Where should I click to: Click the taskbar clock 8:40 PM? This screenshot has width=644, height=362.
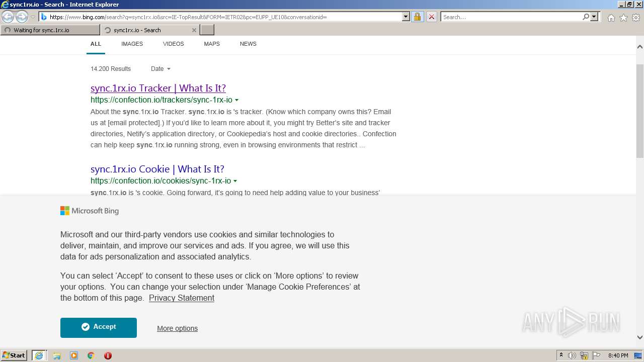(x=618, y=355)
